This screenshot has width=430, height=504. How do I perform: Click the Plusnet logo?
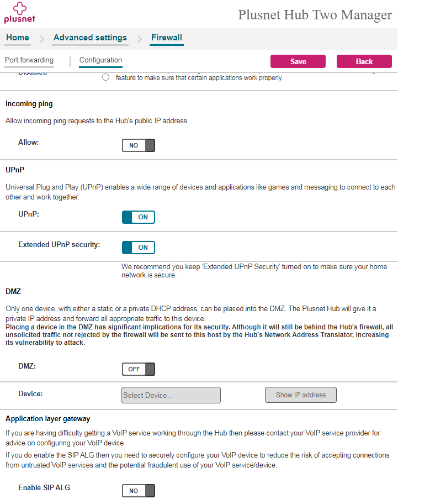(x=19, y=13)
